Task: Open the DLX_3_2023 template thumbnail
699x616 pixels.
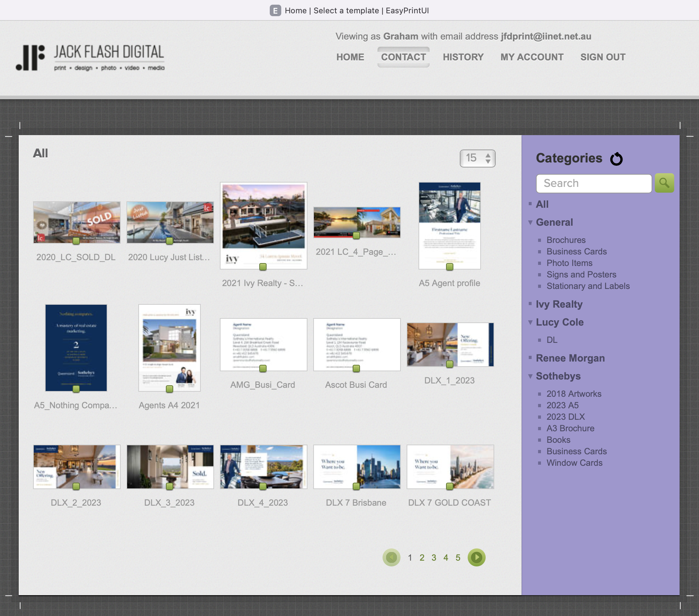Action: click(170, 467)
